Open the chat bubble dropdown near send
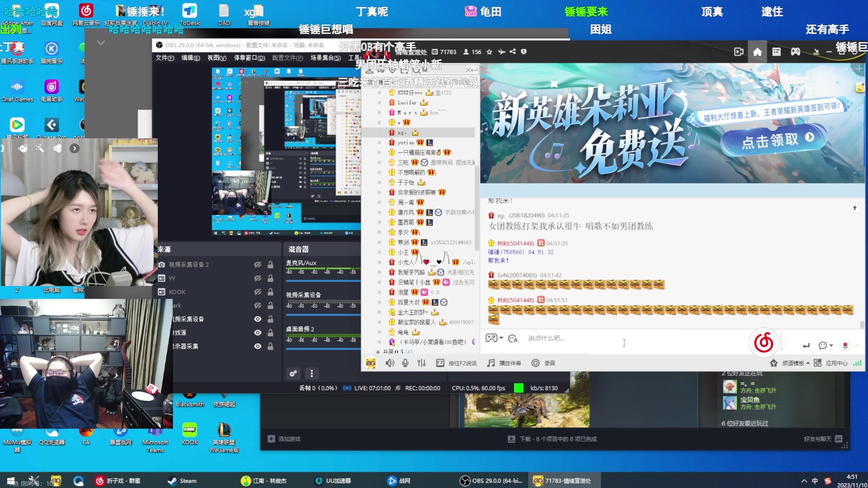Viewport: 868px width, 488px height. coord(826,346)
